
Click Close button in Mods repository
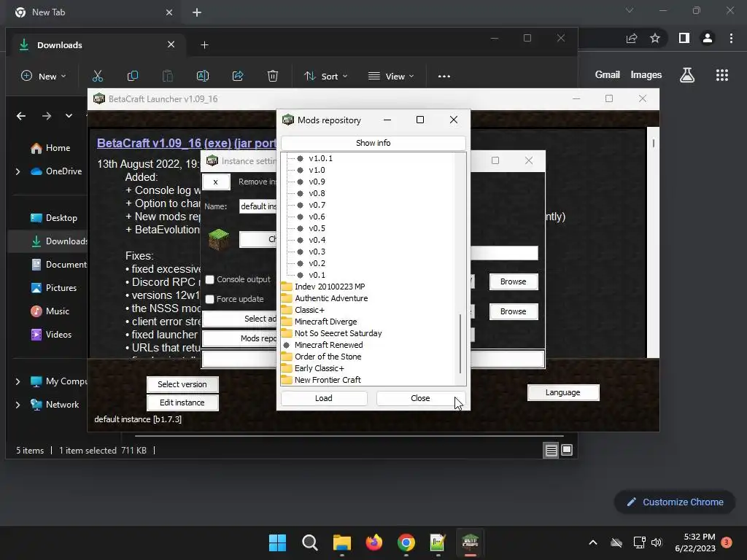pyautogui.click(x=420, y=398)
